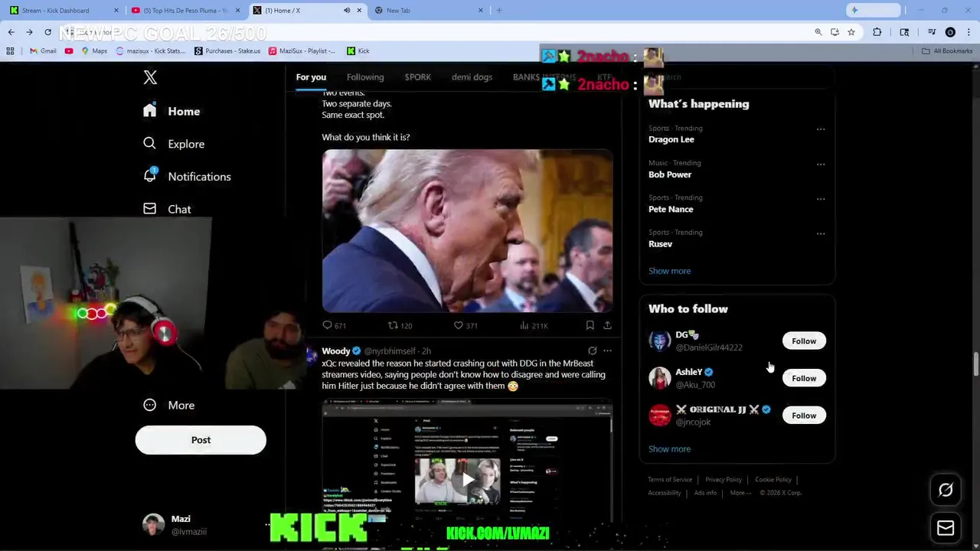Viewport: 980px width, 551px height.
Task: Open the Pete Nance trending topic
Action: pos(671,209)
